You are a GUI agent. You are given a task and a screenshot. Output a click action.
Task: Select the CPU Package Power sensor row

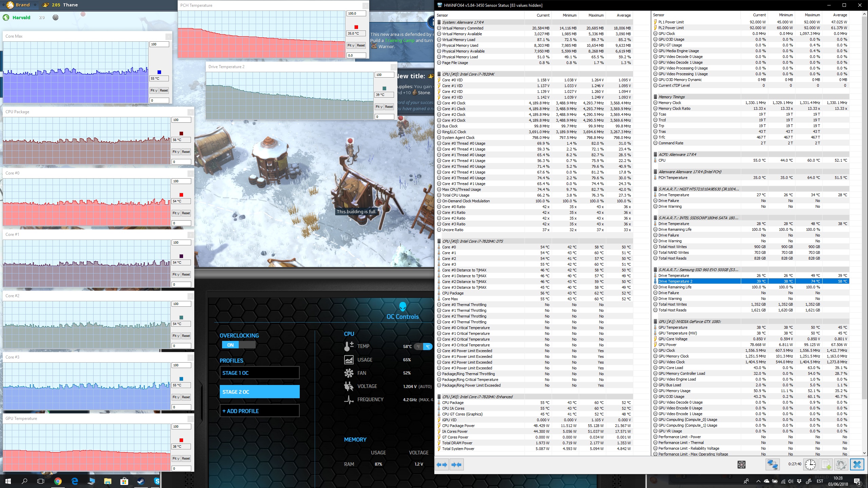click(x=535, y=426)
